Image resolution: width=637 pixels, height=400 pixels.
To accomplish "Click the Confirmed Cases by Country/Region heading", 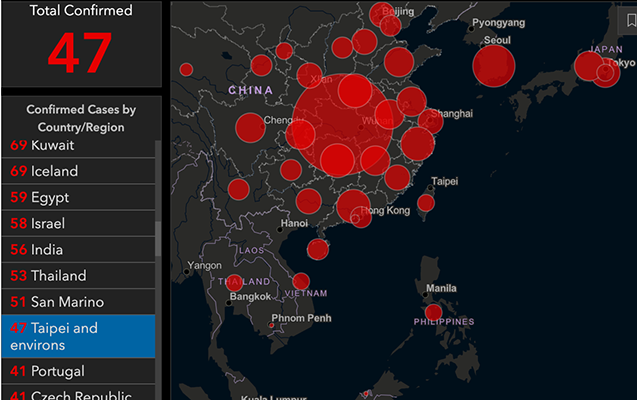I will point(81,118).
